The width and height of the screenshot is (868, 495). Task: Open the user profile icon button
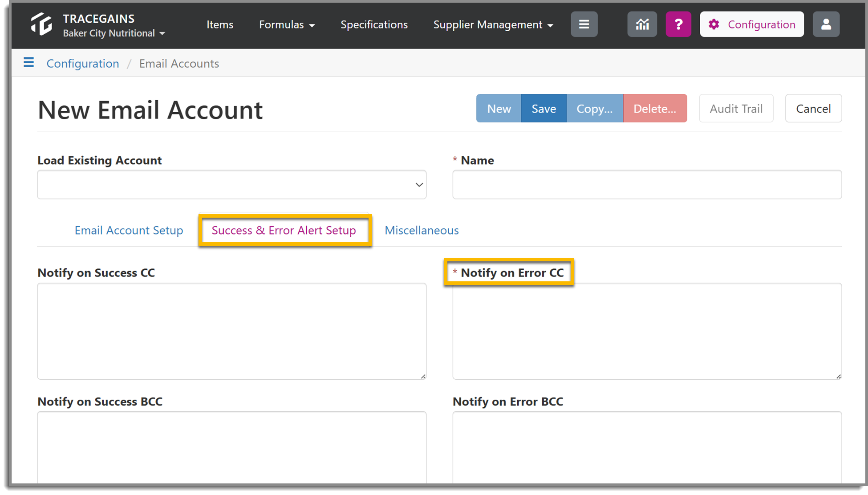point(826,24)
